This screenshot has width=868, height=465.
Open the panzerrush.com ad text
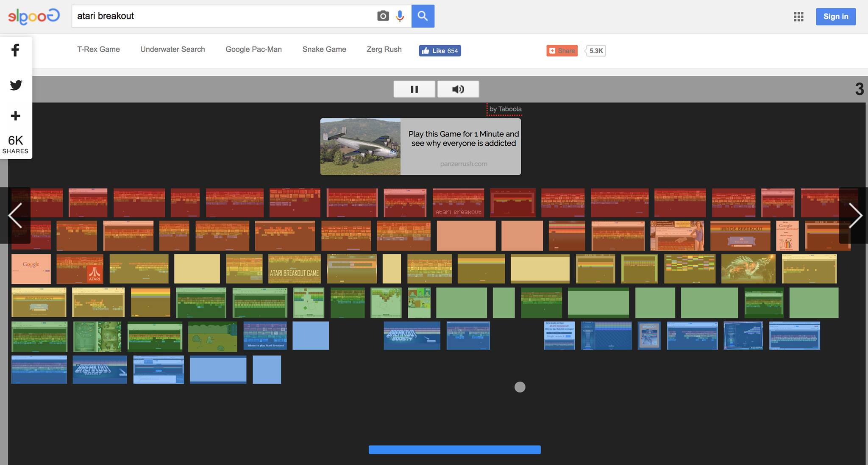point(464,164)
